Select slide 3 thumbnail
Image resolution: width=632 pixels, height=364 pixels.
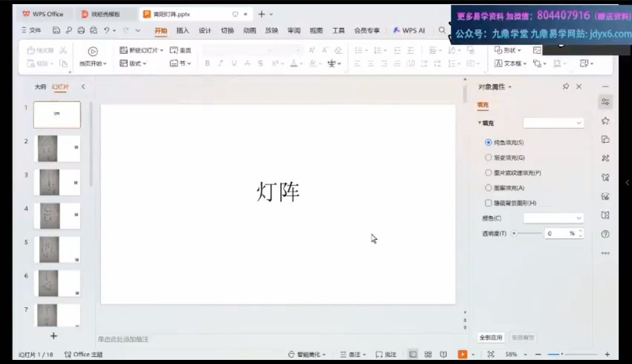(57, 182)
